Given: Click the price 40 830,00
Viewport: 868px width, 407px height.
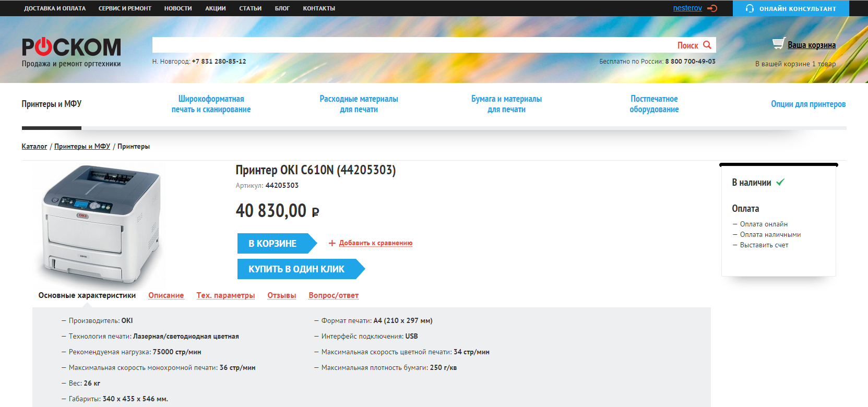Looking at the screenshot, I should coord(277,211).
